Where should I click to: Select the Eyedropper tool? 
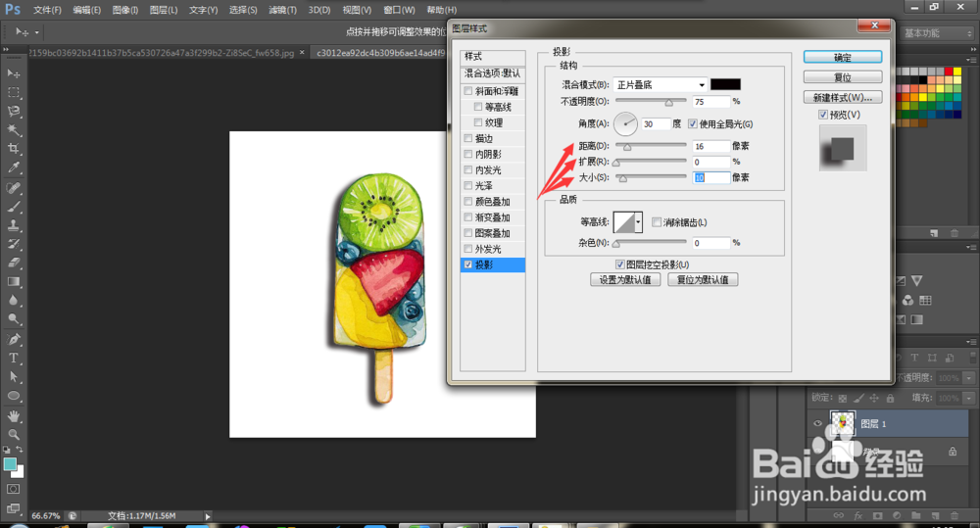click(13, 168)
